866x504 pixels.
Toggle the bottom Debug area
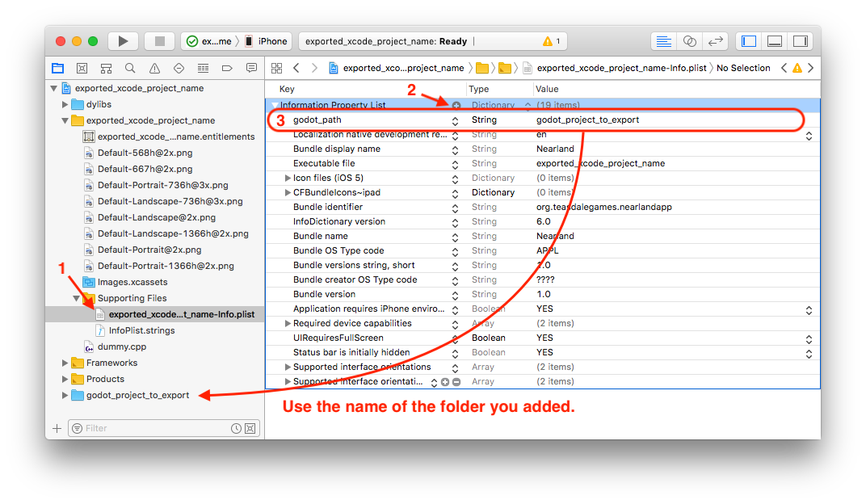[x=774, y=41]
